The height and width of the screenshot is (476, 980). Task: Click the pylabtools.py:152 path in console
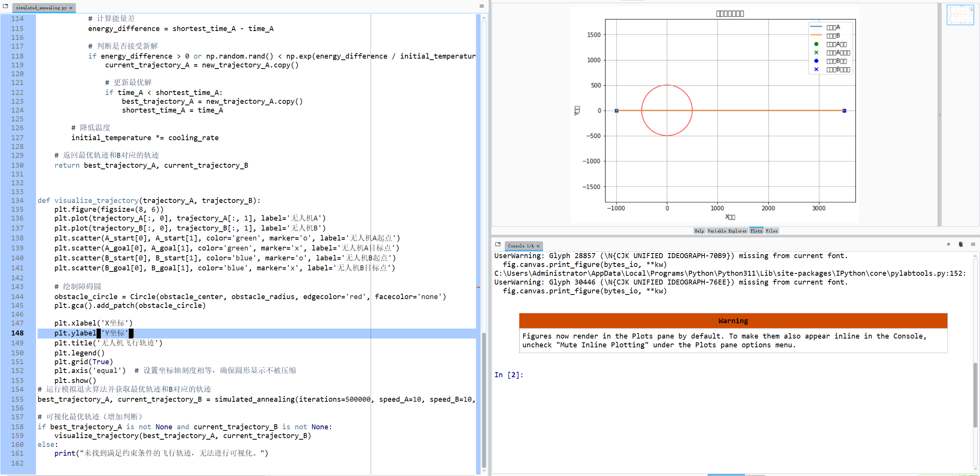click(x=730, y=273)
